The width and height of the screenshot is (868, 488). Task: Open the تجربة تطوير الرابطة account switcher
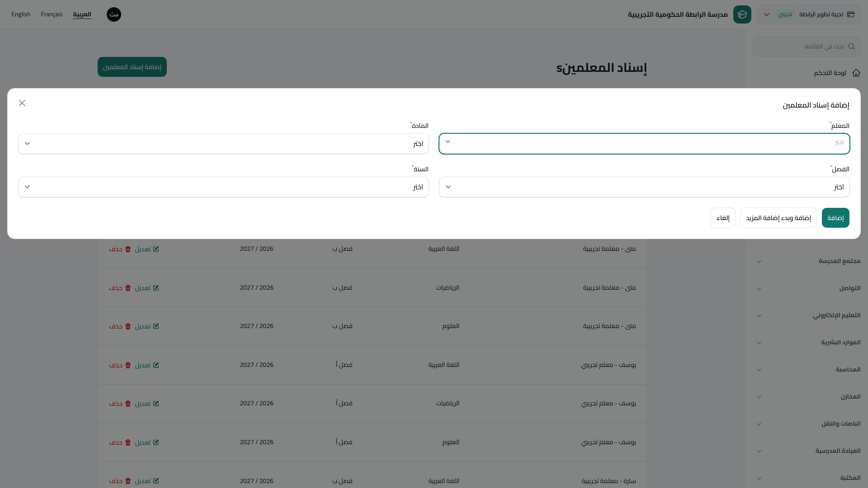(x=809, y=14)
